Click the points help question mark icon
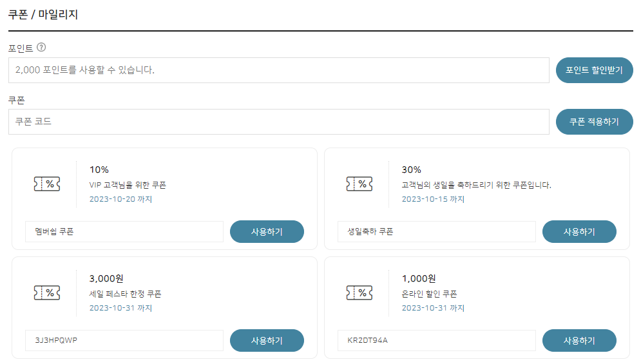Viewport: 641px width, 364px height. click(x=41, y=47)
